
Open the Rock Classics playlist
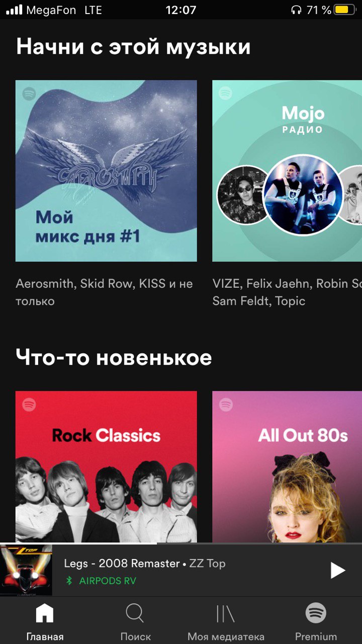coord(106,466)
